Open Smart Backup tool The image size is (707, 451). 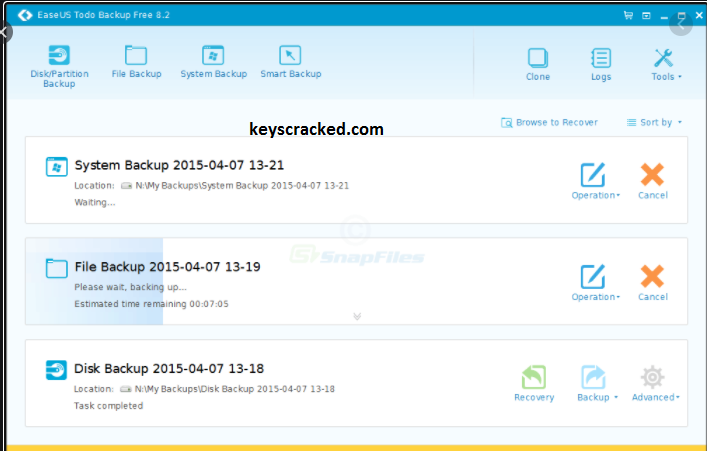click(x=290, y=62)
